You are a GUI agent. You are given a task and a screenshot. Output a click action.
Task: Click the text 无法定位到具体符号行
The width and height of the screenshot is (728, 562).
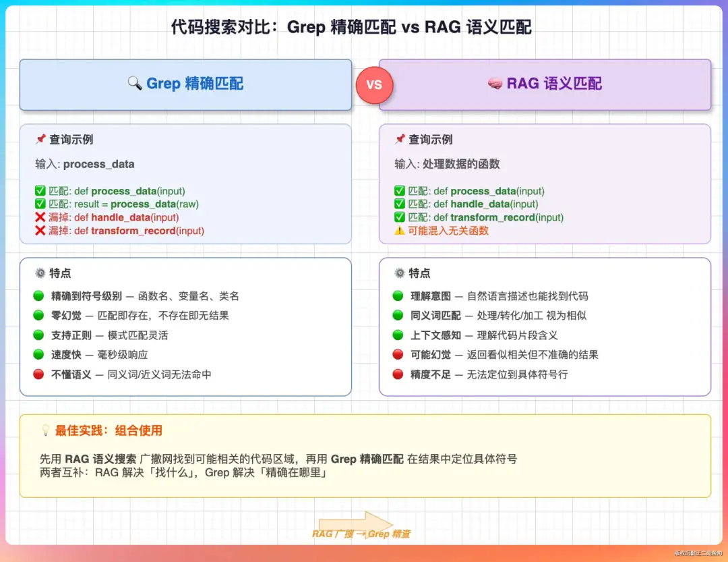coord(517,374)
